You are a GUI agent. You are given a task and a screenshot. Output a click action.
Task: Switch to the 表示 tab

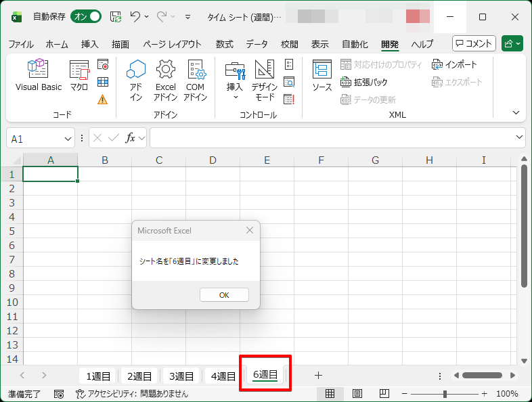320,44
